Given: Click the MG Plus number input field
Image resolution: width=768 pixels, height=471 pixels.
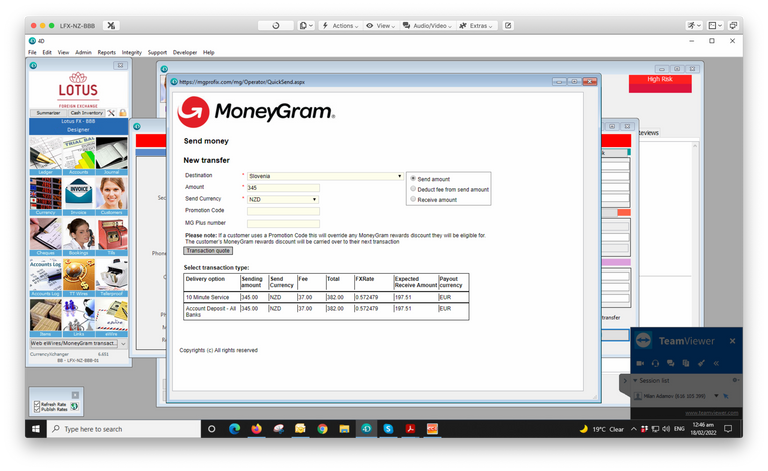Looking at the screenshot, I should point(283,223).
